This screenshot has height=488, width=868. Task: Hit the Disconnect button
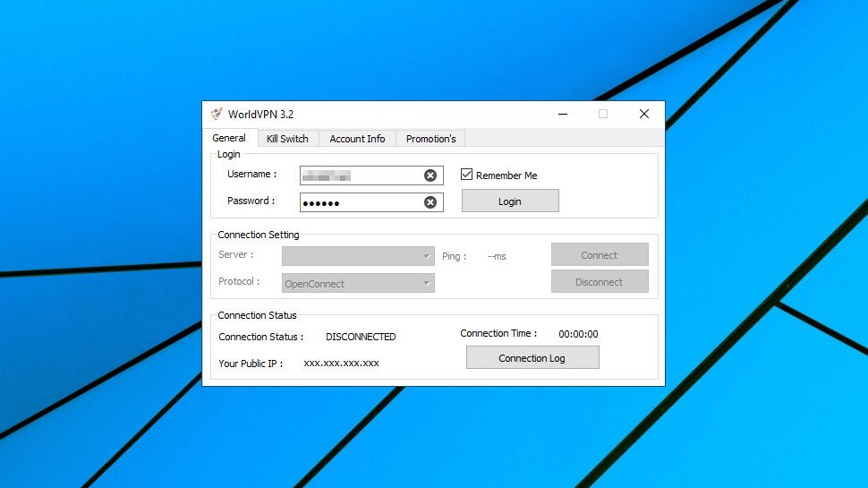[x=600, y=282]
